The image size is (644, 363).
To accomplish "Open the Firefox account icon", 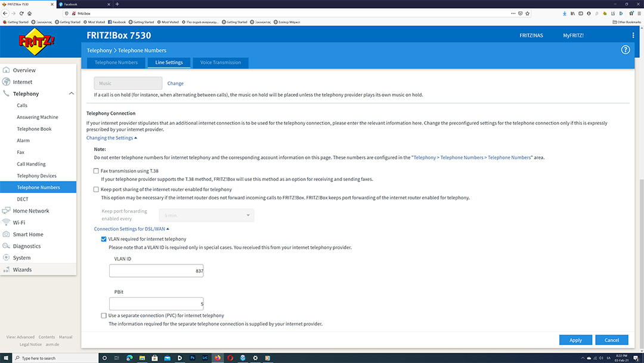I will coord(589,13).
